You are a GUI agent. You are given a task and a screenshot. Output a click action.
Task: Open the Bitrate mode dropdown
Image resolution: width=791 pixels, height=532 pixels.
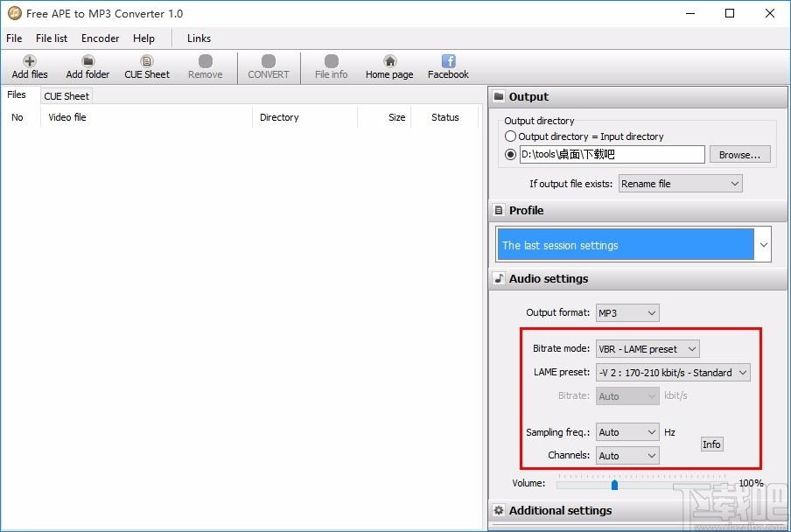(x=647, y=349)
